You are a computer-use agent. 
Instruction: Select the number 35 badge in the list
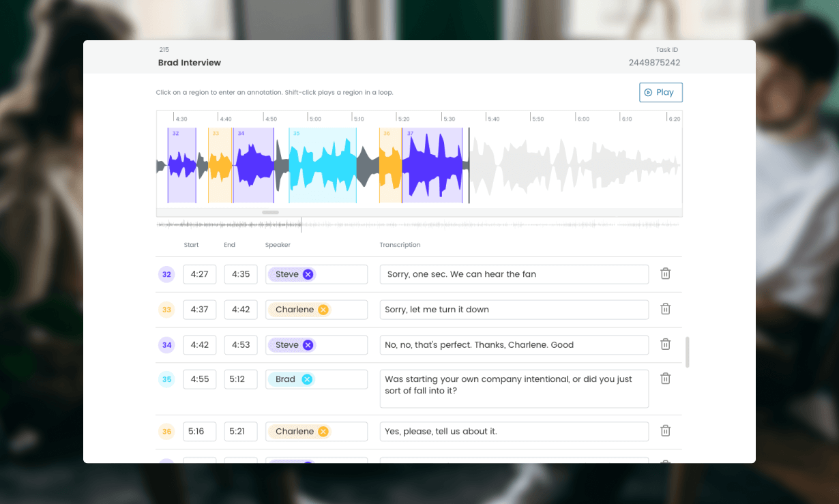pos(166,380)
